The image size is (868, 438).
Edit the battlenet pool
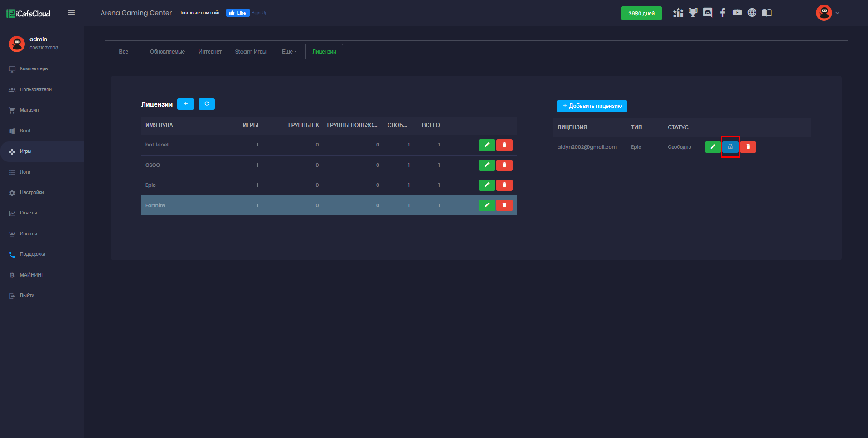pyautogui.click(x=486, y=145)
